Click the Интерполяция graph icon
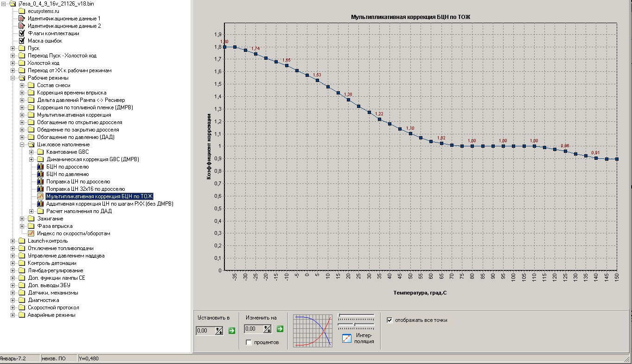The height and width of the screenshot is (364, 632). 347,339
